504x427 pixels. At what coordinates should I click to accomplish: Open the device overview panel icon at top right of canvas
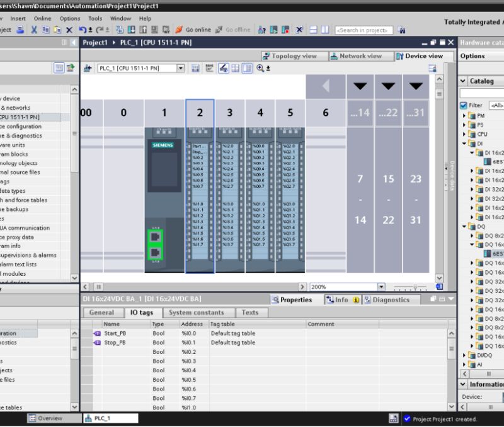click(433, 68)
